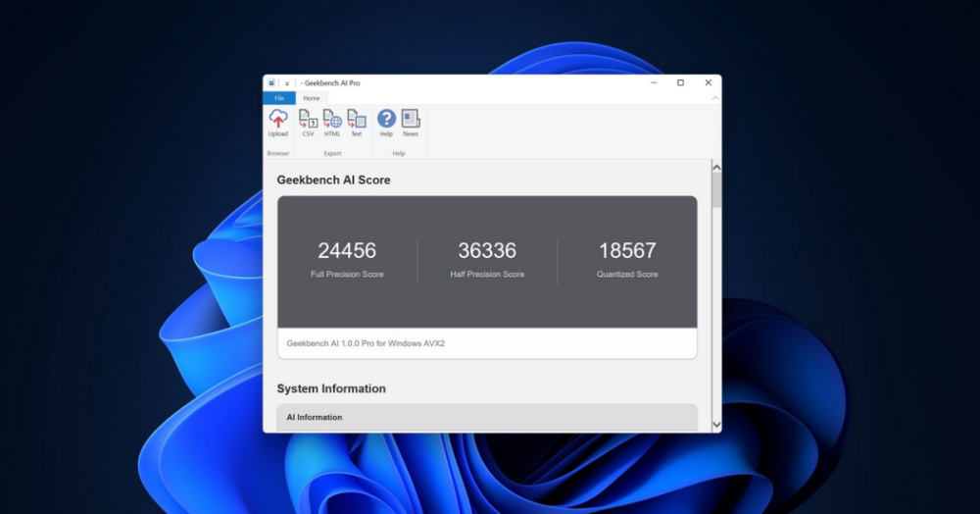Click the vertical scrollbar thumb

pos(716,190)
